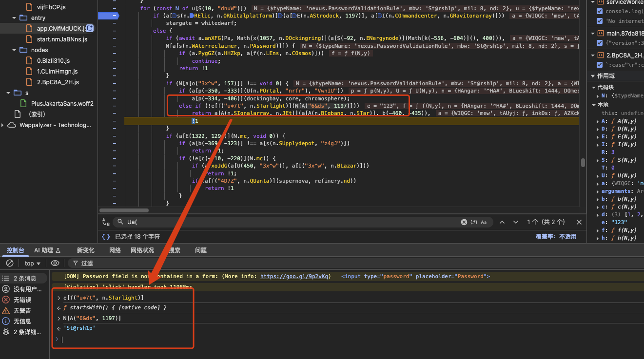Viewport: 644px width, 359px height.
Task: Open app.CMfMdUCK.js in file tree
Action: [x=60, y=29]
